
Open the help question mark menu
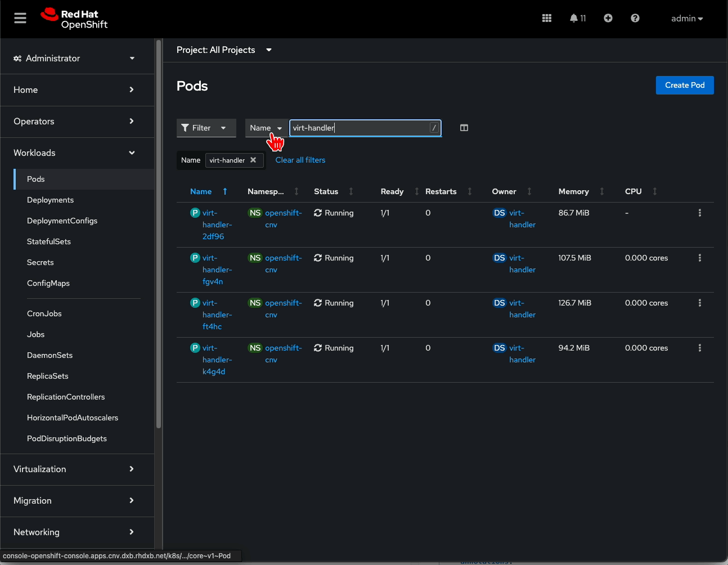635,18
